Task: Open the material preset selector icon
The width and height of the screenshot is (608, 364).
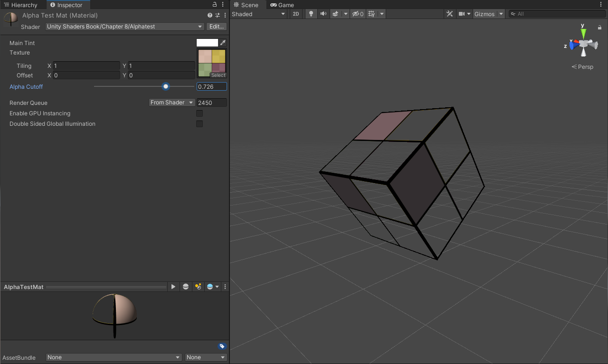Action: pyautogui.click(x=218, y=16)
